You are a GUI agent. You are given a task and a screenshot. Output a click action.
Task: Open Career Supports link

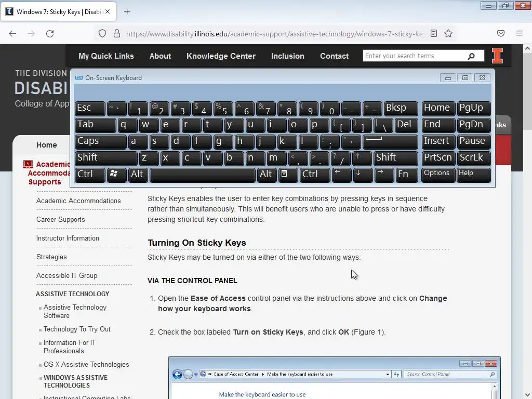[x=60, y=220]
